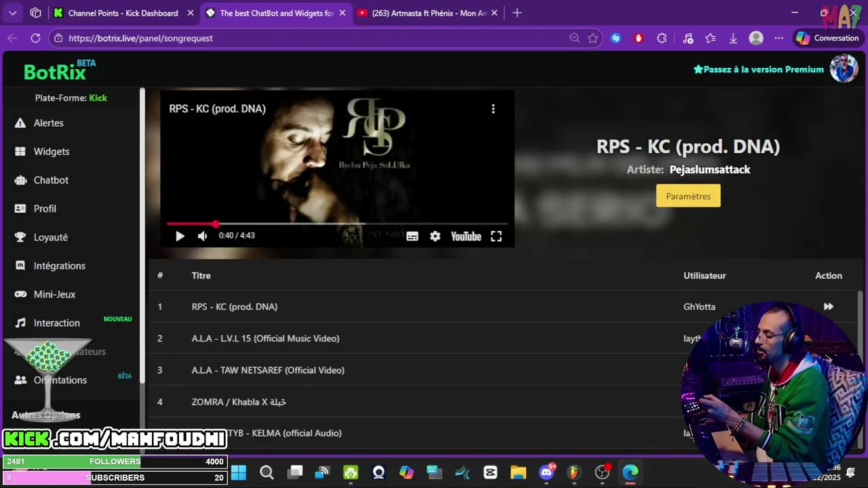Open Edge Settings and more menu
The width and height of the screenshot is (868, 488).
point(779,38)
